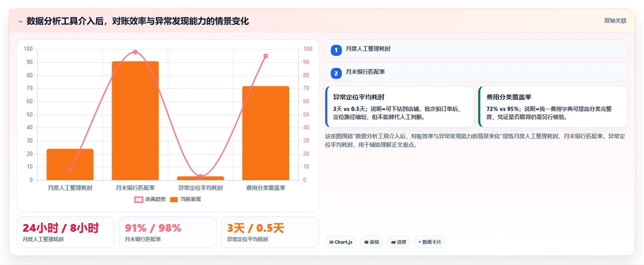The image size is (644, 265).
Task: Click the 24小时 / 8小时 stat card
Action: pos(65,232)
